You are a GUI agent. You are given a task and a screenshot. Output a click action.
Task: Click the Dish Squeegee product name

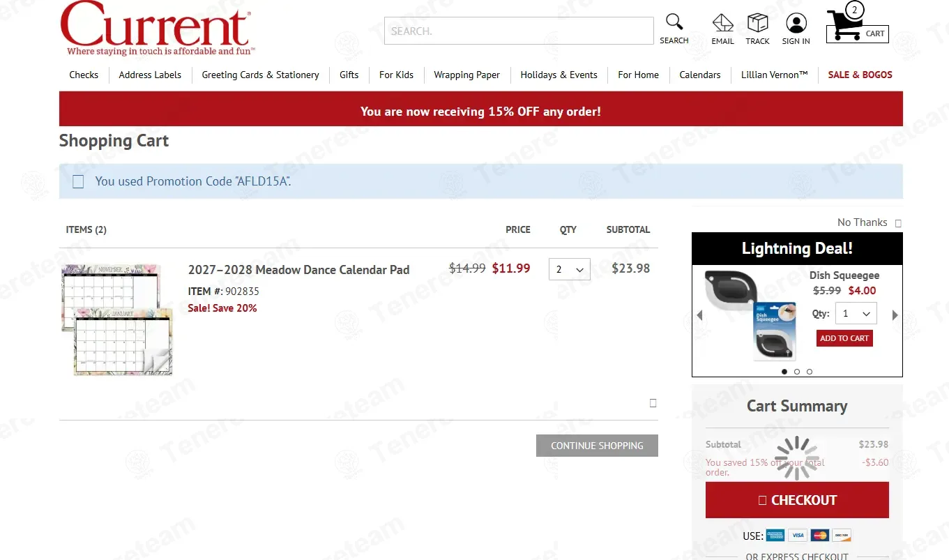click(844, 275)
